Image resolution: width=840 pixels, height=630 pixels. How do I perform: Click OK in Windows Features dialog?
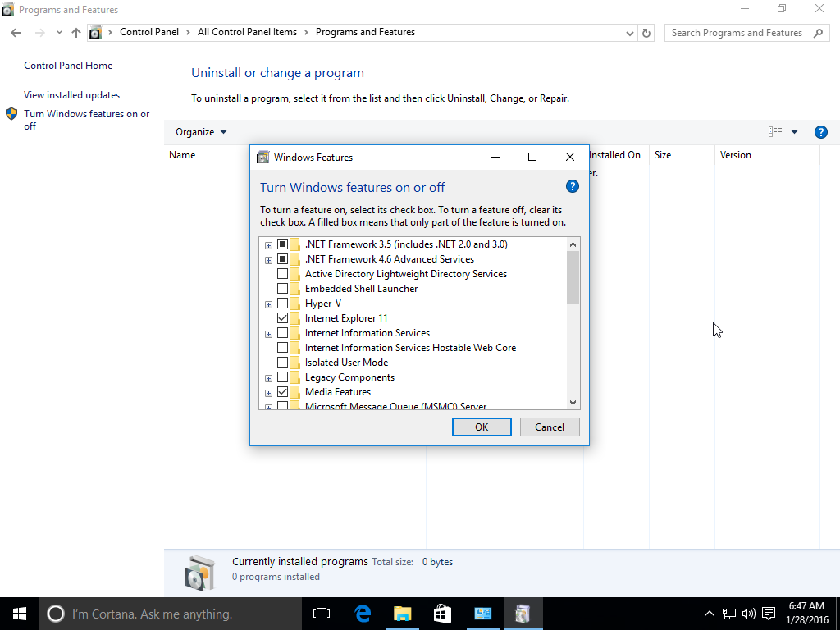coord(482,427)
